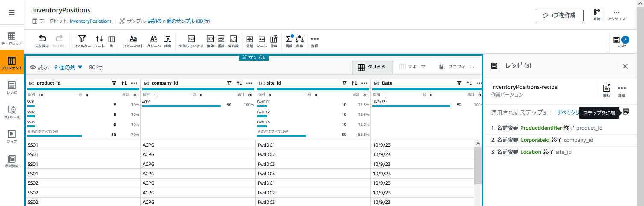
Task: Open the ソート tool
Action: (99, 41)
